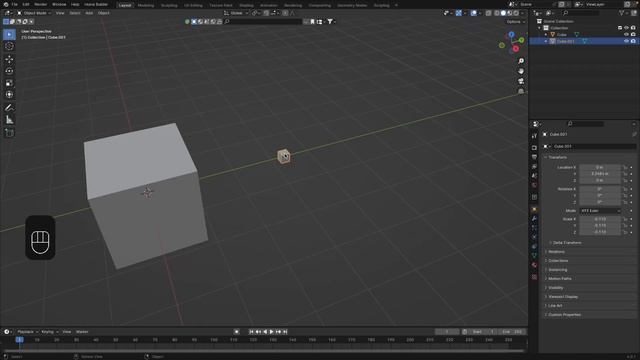Open the Particles properties tab
Viewport: 640px width, 360px height.
tap(534, 228)
